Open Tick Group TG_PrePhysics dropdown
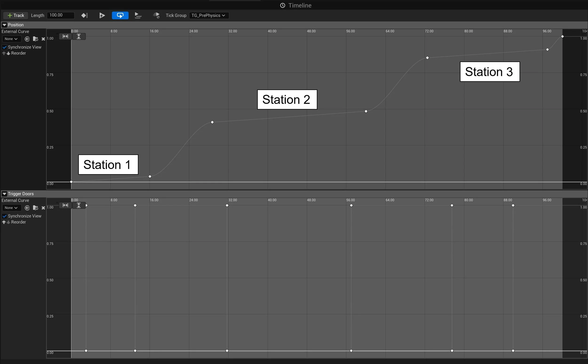This screenshot has width=588, height=364. point(209,16)
